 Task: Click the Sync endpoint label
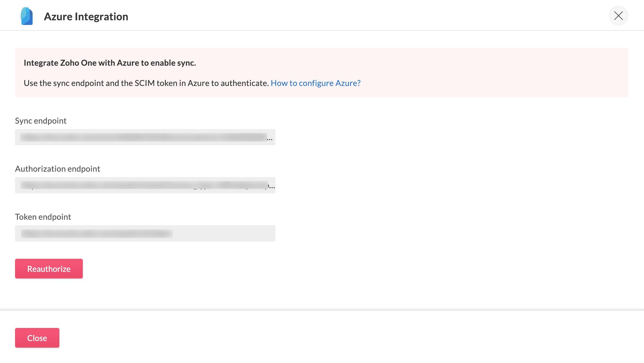click(x=41, y=121)
